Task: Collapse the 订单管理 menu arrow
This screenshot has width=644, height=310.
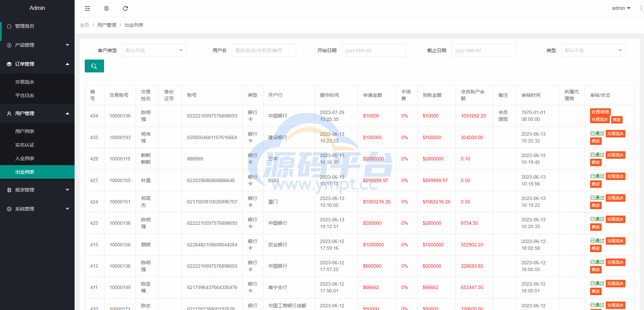Action: coord(67,64)
